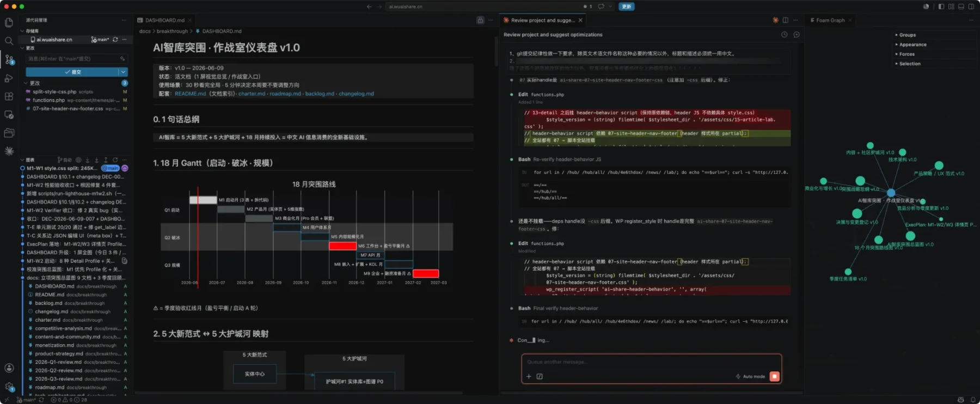The image size is (980, 404).
Task: Toggle Auto mode in the chat input
Action: click(751, 376)
